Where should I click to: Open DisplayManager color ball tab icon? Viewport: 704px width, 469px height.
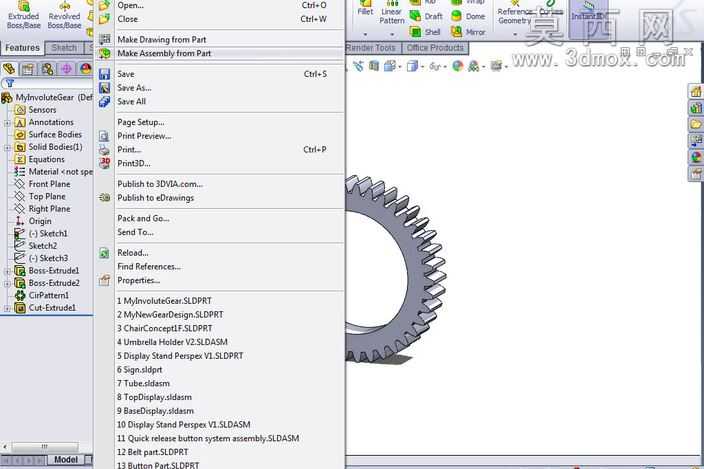click(85, 69)
